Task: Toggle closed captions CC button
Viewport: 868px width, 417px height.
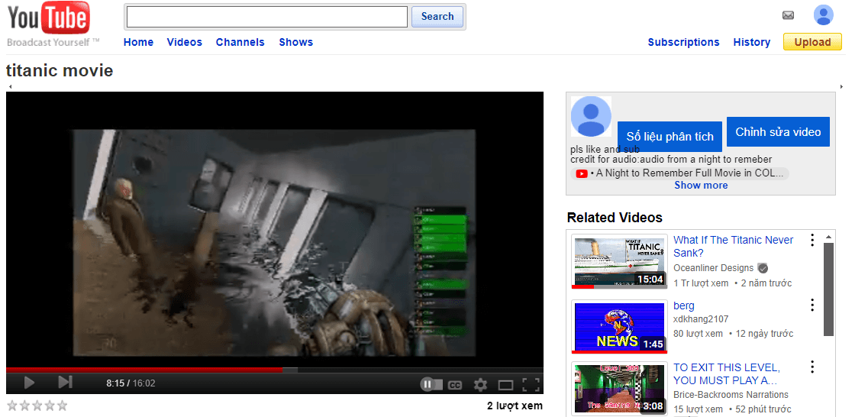Action: pos(455,385)
